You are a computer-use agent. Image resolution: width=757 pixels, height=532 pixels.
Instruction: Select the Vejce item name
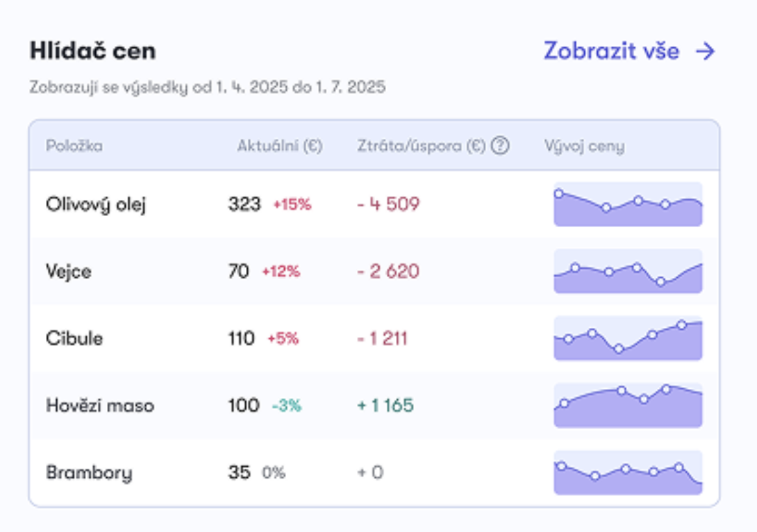(x=69, y=272)
